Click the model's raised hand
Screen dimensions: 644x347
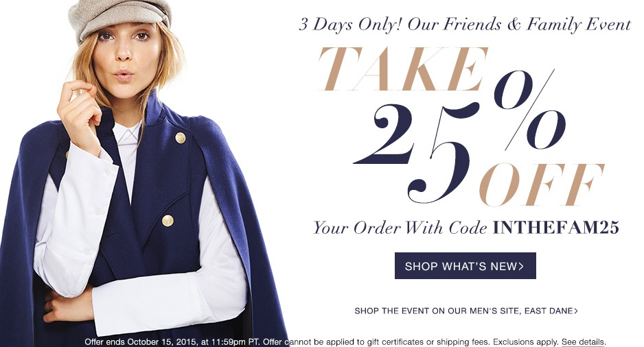(79, 115)
